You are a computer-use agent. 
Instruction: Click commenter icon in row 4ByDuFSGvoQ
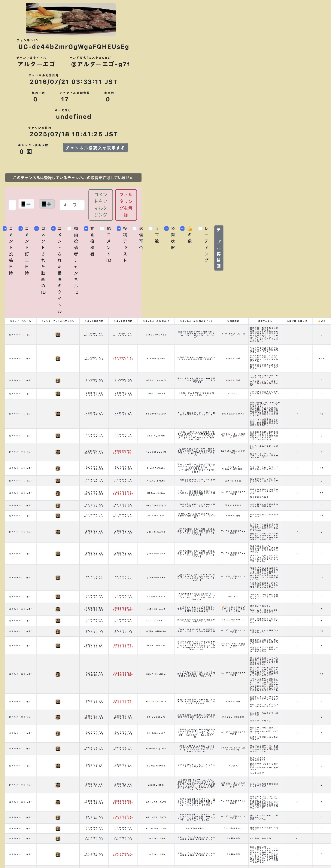click(x=58, y=452)
